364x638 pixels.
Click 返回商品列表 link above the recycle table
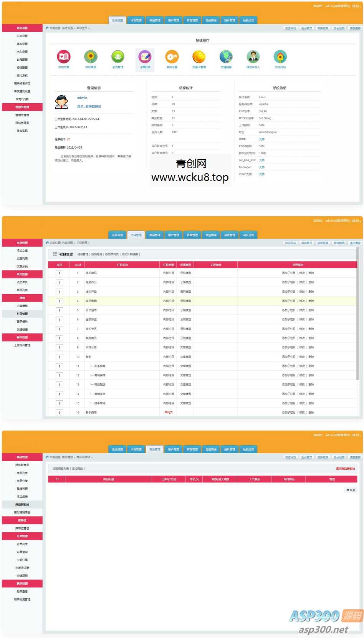[61, 469]
